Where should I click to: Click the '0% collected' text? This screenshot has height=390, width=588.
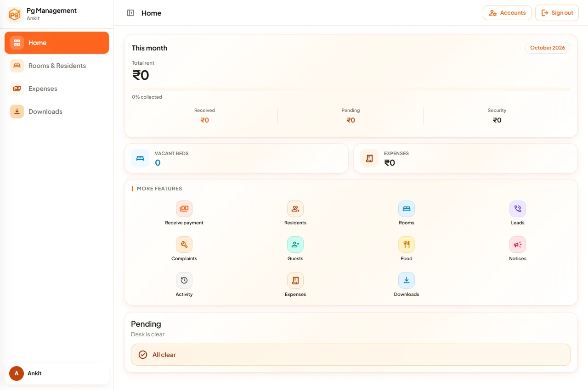147,97
